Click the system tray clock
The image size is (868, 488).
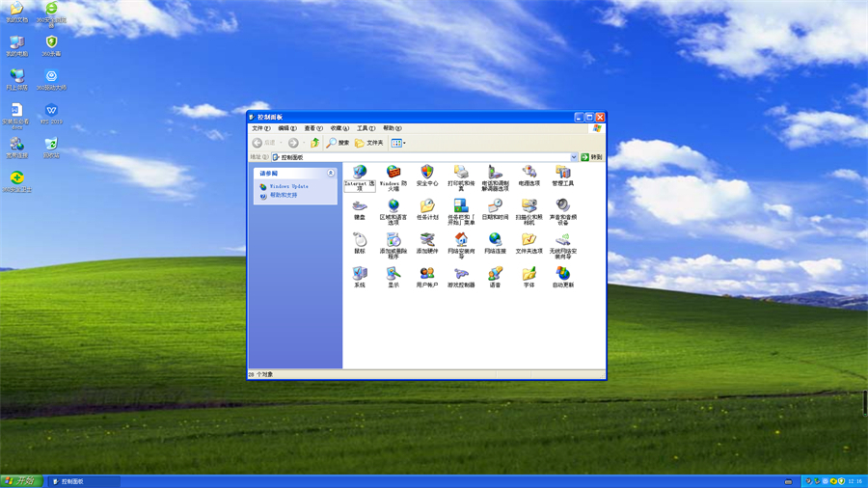click(855, 481)
